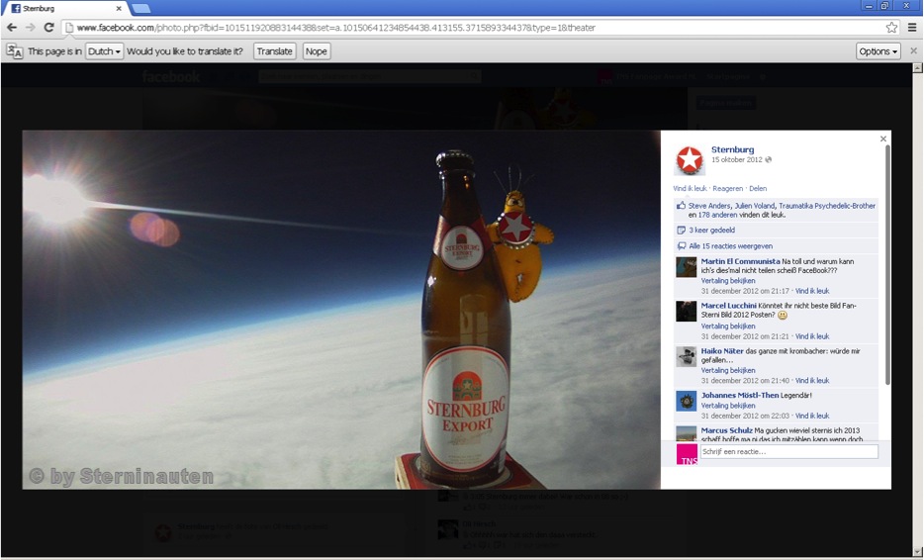
Task: Open Johannes Möstl-Then's avatar
Action: (686, 401)
